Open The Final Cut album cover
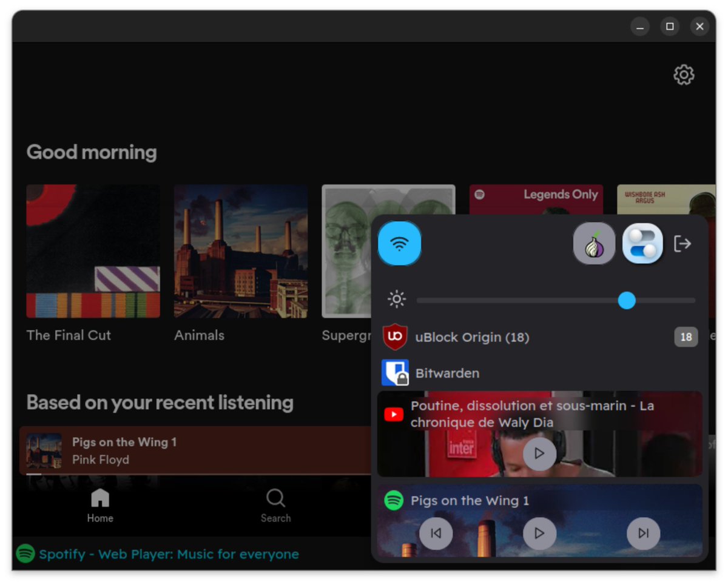728x585 pixels. coord(93,251)
